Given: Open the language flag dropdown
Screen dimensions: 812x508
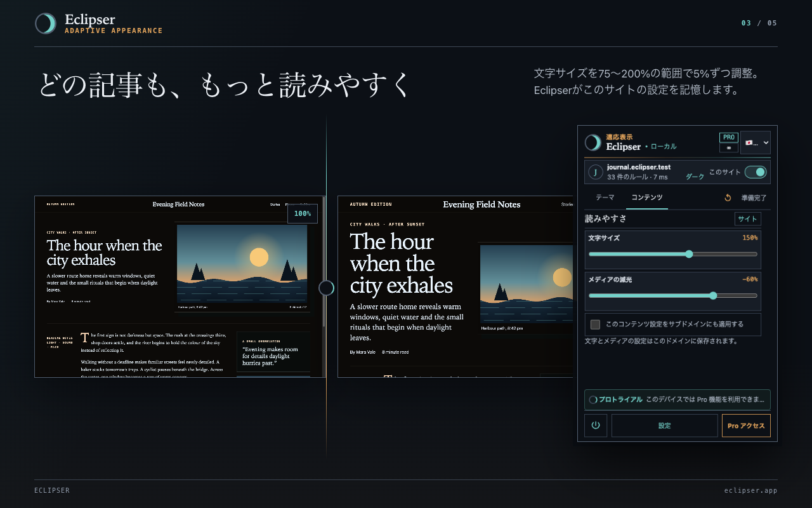Looking at the screenshot, I should [756, 143].
